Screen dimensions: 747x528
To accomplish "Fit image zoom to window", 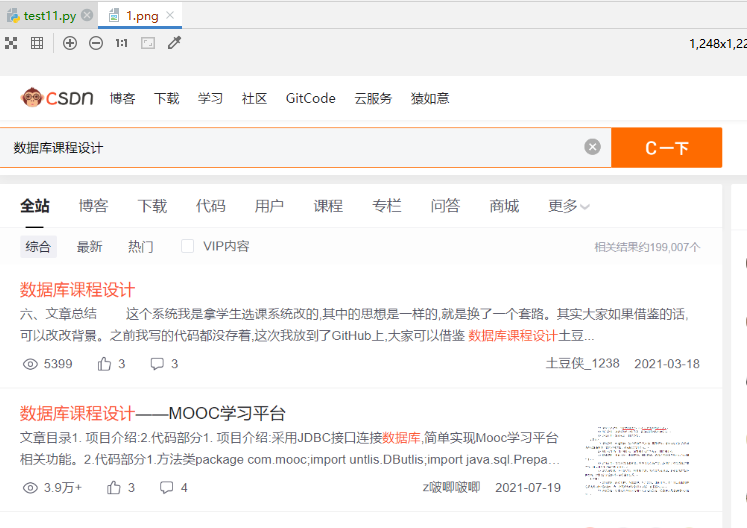I will click(148, 43).
